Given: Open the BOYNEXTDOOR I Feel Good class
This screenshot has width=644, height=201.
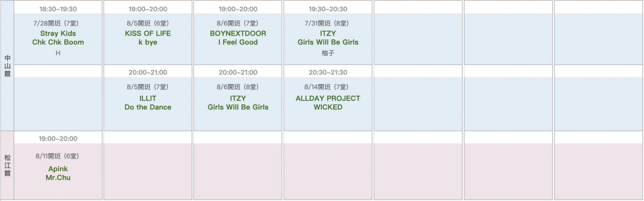Looking at the screenshot, I should click(x=238, y=38).
